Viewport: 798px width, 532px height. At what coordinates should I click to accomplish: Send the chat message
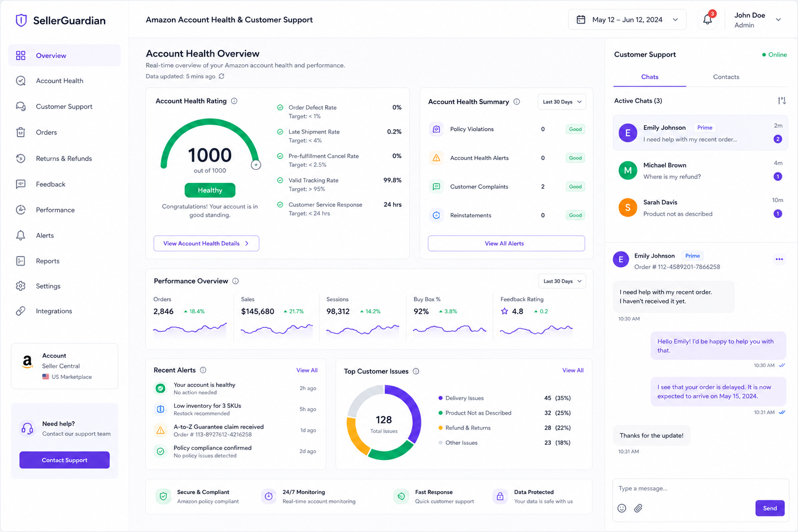click(x=769, y=508)
